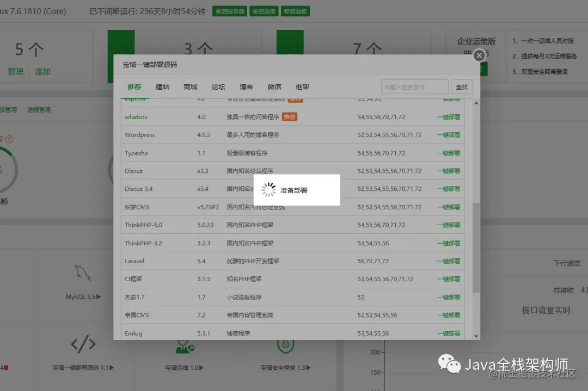Click the Laravel row name
This screenshot has width=588, height=391.
click(134, 261)
